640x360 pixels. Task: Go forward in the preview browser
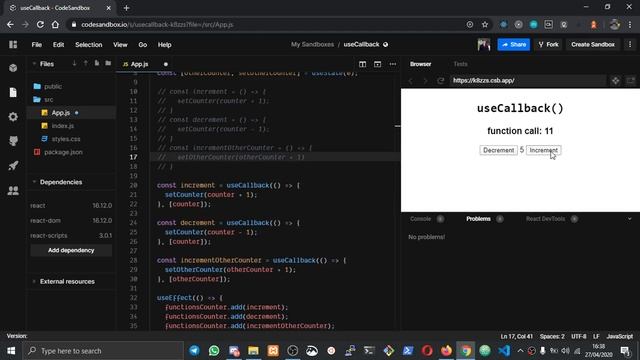[425, 80]
